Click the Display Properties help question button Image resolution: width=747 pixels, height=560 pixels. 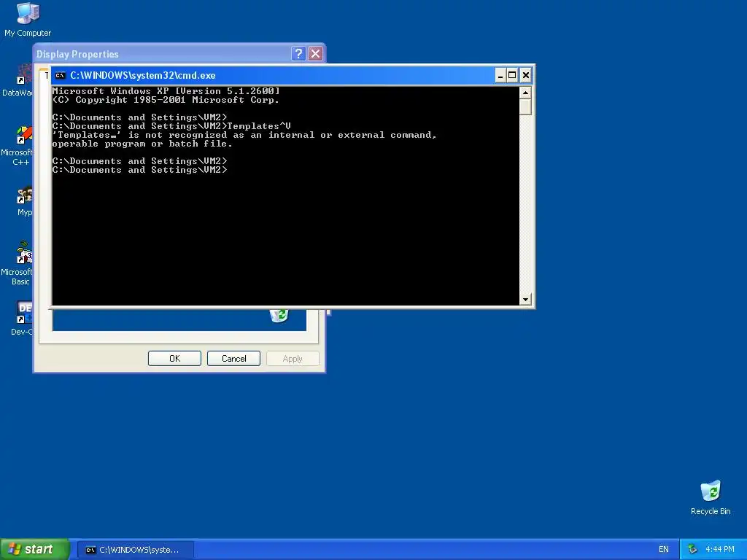[298, 54]
